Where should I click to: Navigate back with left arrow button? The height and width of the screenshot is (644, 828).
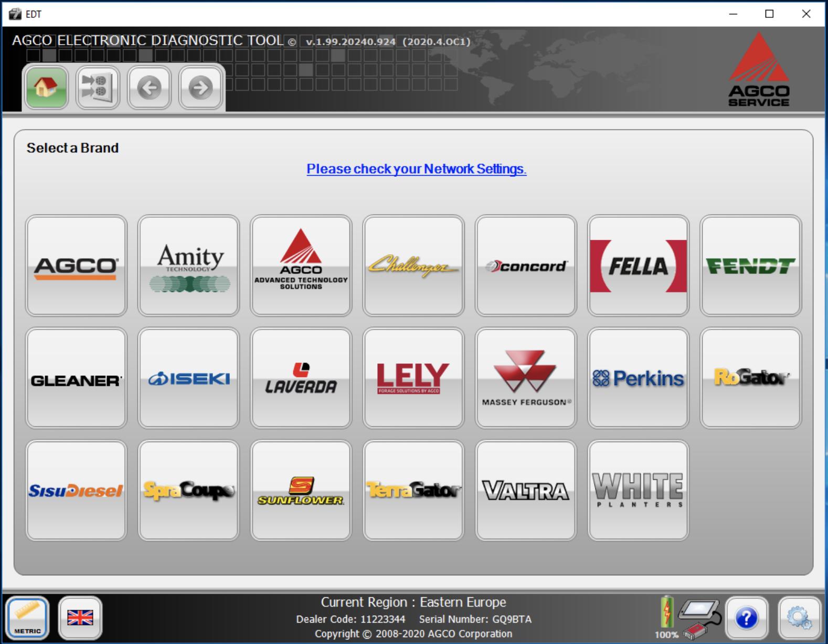pos(150,88)
